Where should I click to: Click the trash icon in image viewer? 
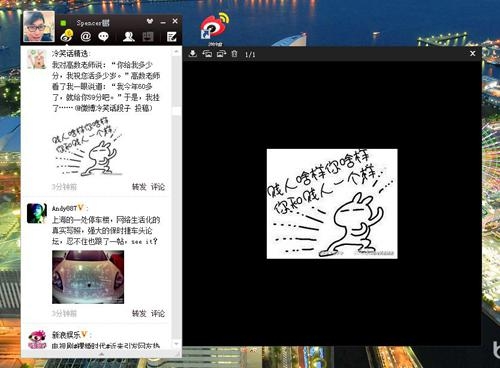click(x=235, y=54)
